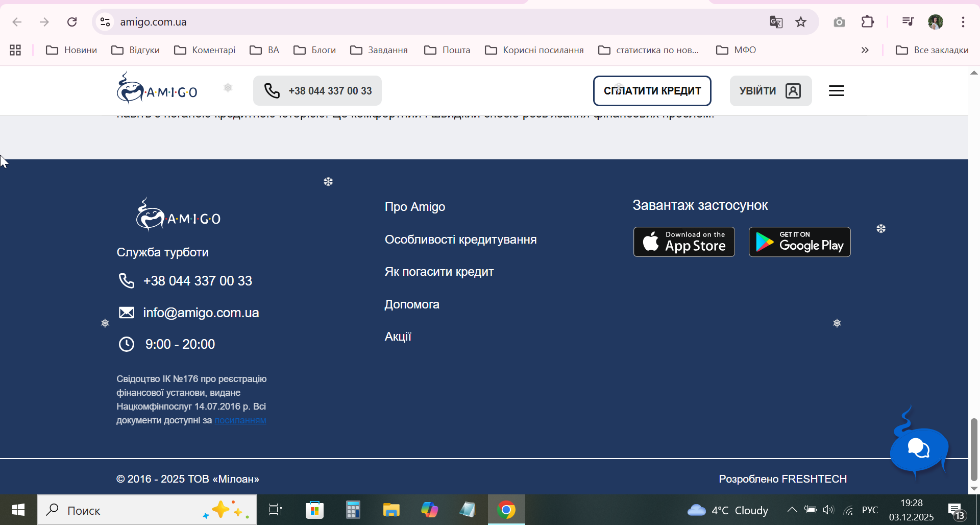Open the Новини bookmarks folder
Image resolution: width=980 pixels, height=525 pixels.
tap(71, 50)
